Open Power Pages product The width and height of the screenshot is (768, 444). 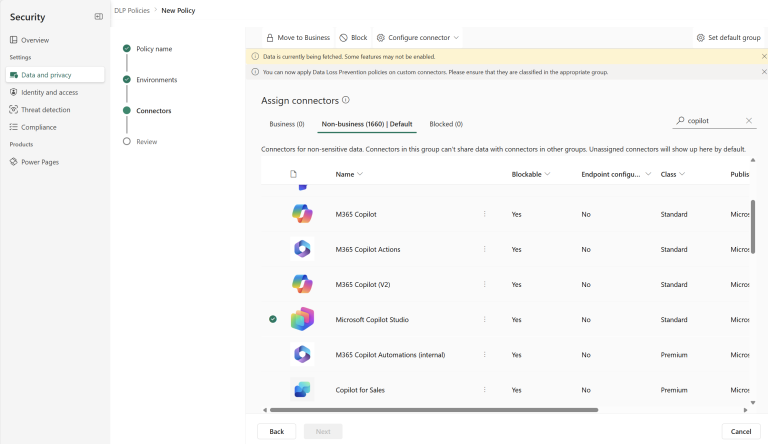pos(40,162)
